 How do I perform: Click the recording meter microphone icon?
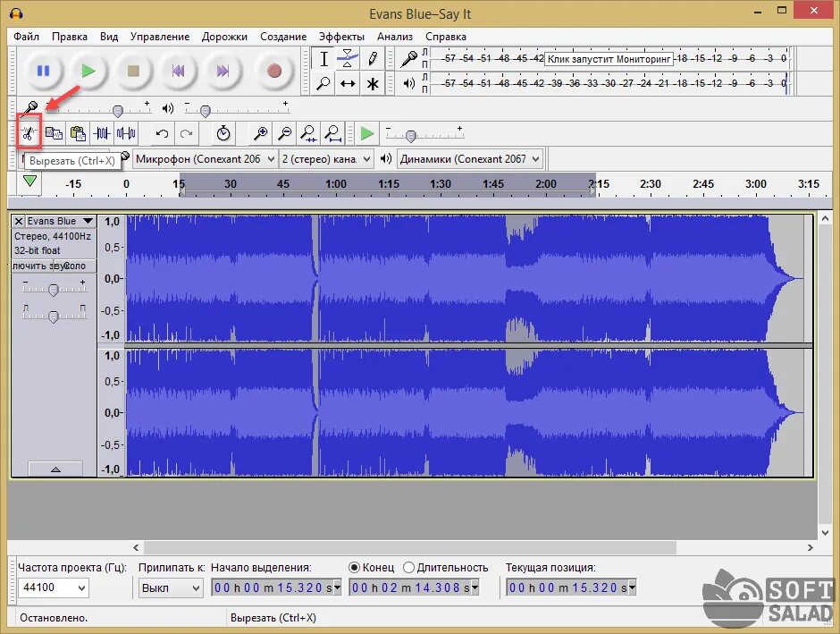tap(409, 58)
